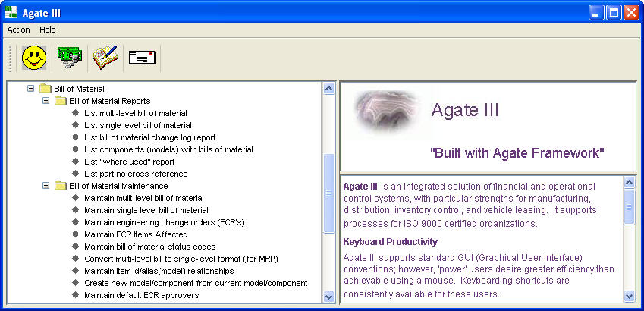Screen dimensions: 644x311
Task: Click the Bill of Material folder icon
Action: click(x=46, y=89)
